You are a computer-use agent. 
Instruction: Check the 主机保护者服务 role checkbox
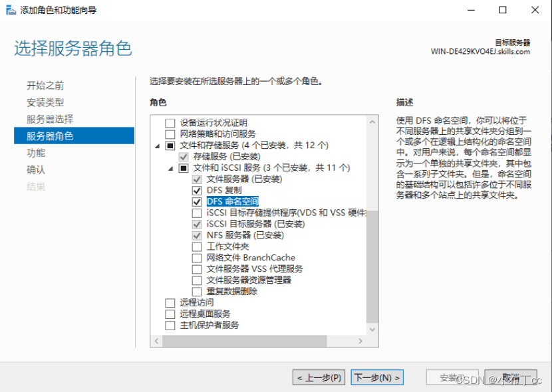pos(170,326)
